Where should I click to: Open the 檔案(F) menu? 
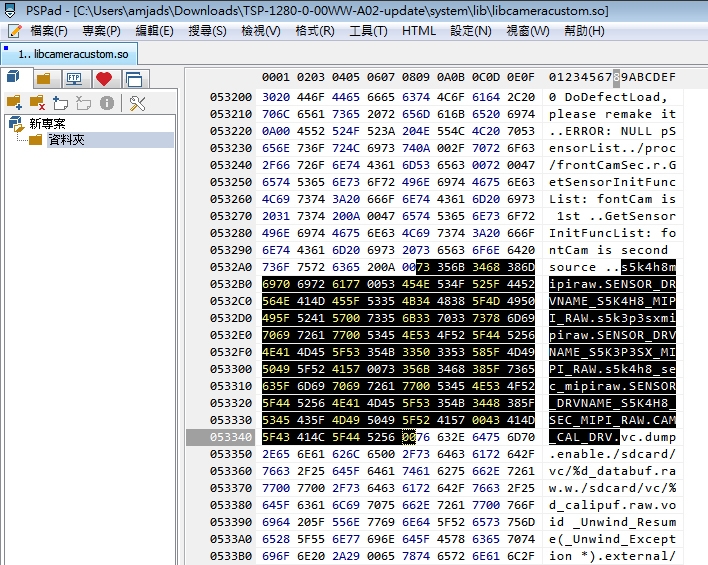click(49, 31)
